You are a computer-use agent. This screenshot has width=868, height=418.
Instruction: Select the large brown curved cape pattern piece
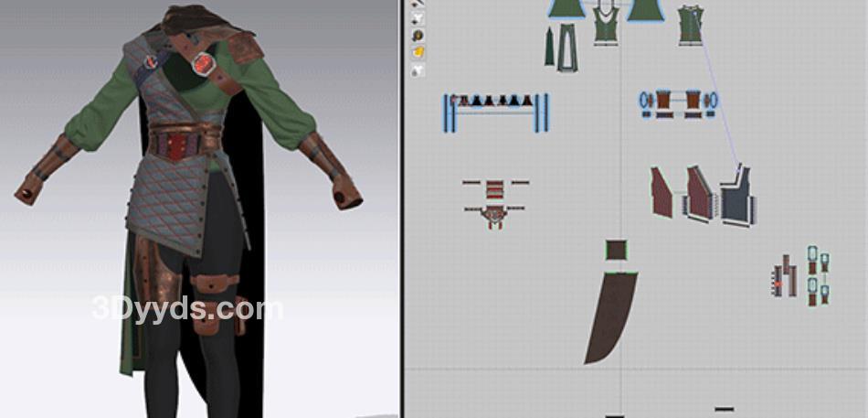pos(609,317)
